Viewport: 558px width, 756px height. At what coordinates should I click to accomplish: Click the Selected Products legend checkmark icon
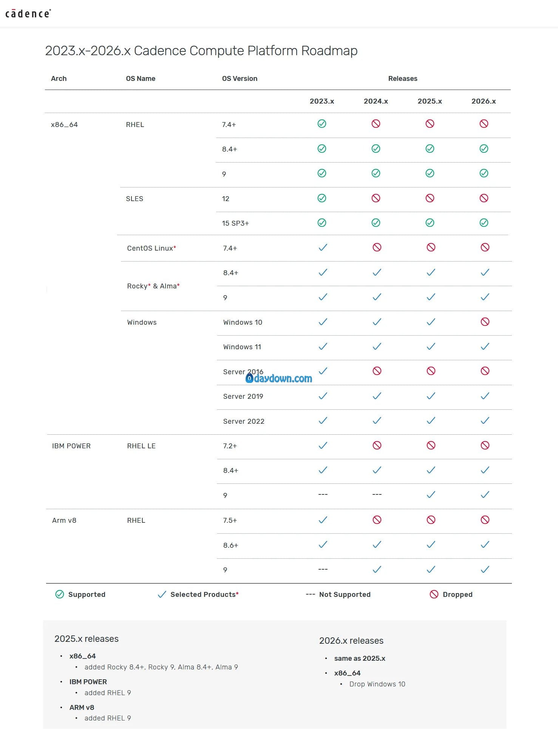[162, 594]
